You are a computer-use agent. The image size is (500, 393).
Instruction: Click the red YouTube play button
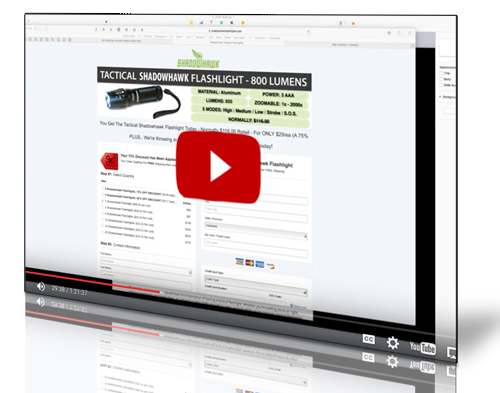(218, 167)
